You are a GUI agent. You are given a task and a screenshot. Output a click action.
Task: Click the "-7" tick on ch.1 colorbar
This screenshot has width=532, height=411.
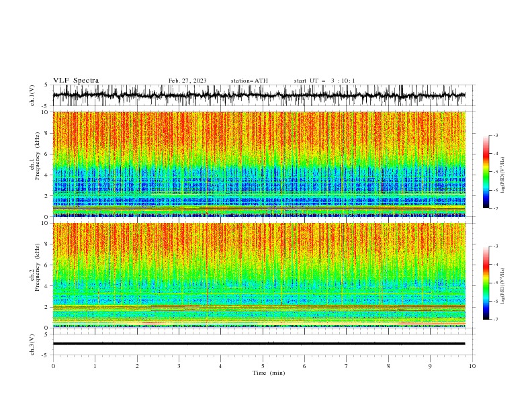point(495,208)
